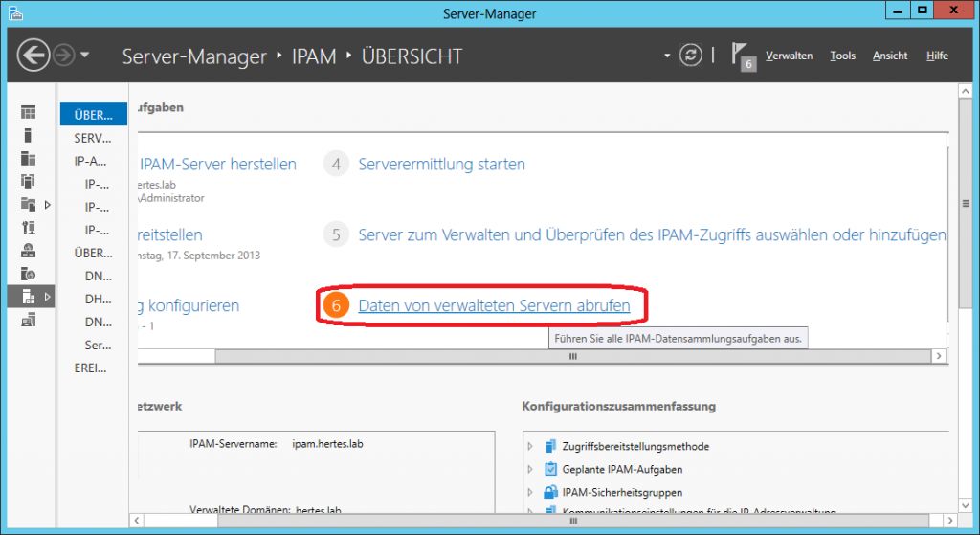Click the IPAM-Sicherheitsgruppen lock icon
980x535 pixels.
pos(550,492)
